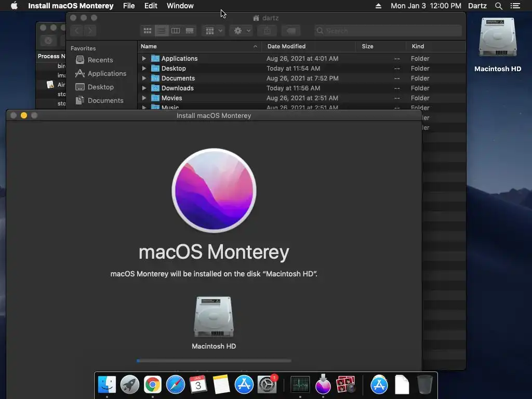Open the Apple menu
532x399 pixels.
click(x=14, y=6)
